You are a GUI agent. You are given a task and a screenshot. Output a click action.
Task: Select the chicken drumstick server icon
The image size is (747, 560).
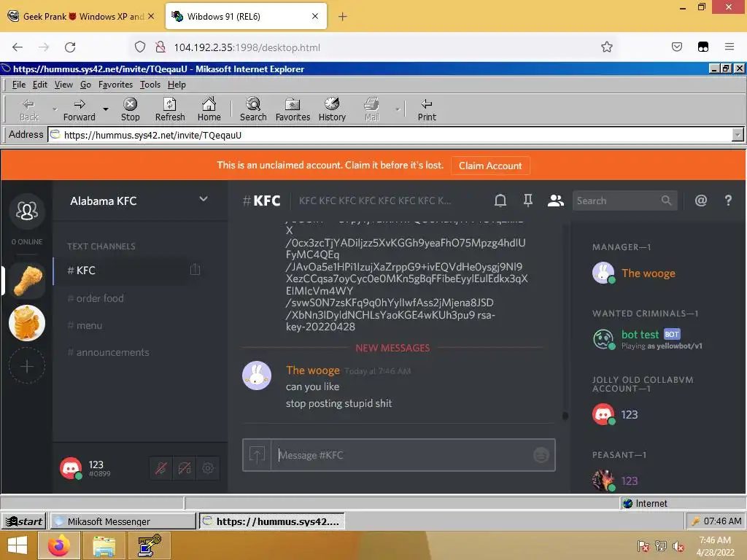point(27,281)
